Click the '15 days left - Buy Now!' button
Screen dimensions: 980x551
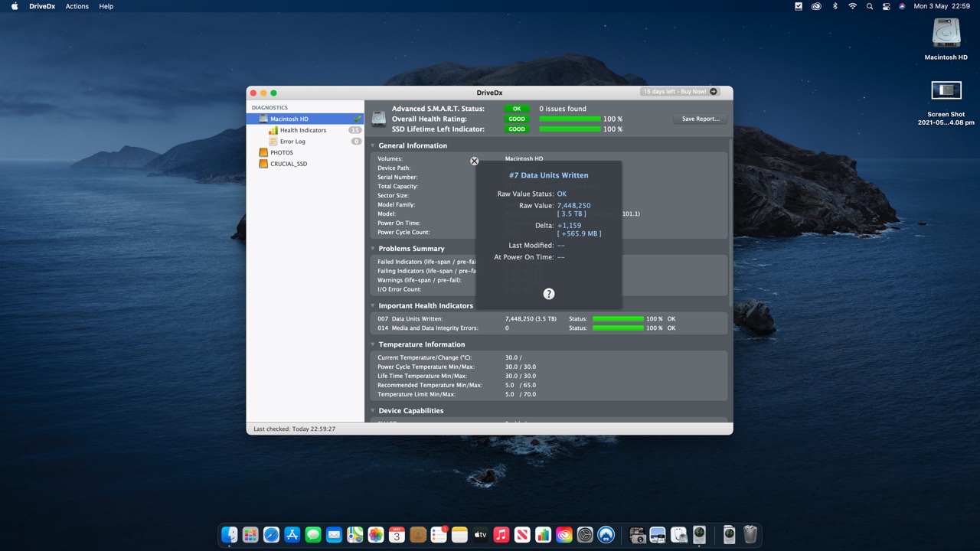pos(680,92)
